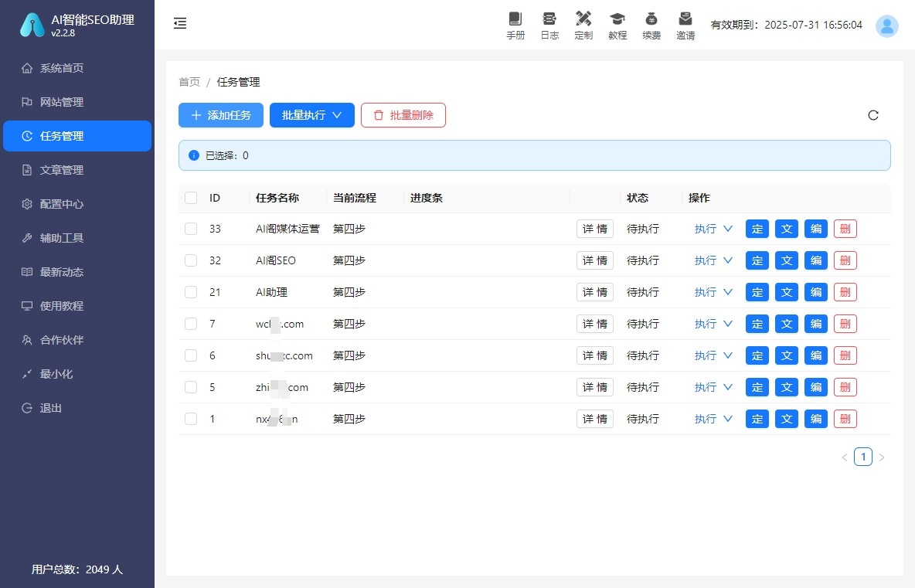Open the 日志 log icon
This screenshot has width=915, height=588.
549,25
